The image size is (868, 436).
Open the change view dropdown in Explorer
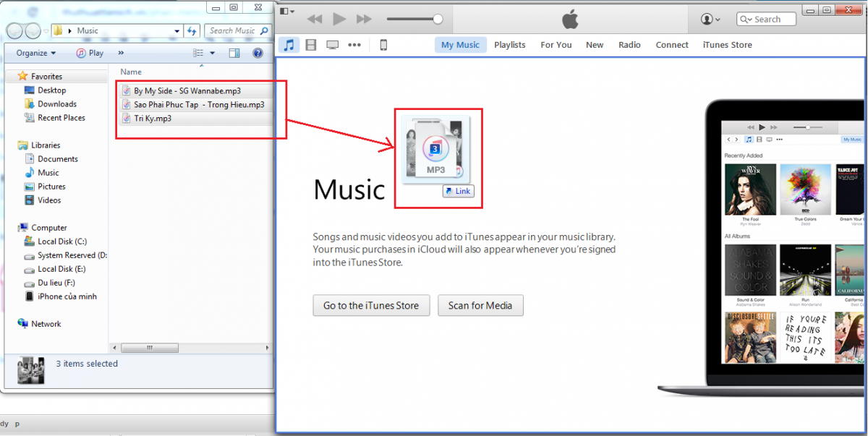pyautogui.click(x=212, y=53)
